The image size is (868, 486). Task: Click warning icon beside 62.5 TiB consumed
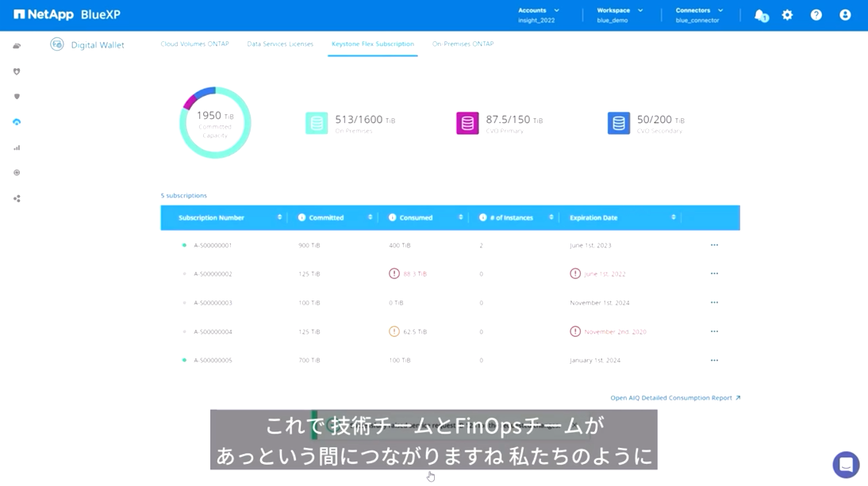tap(394, 331)
